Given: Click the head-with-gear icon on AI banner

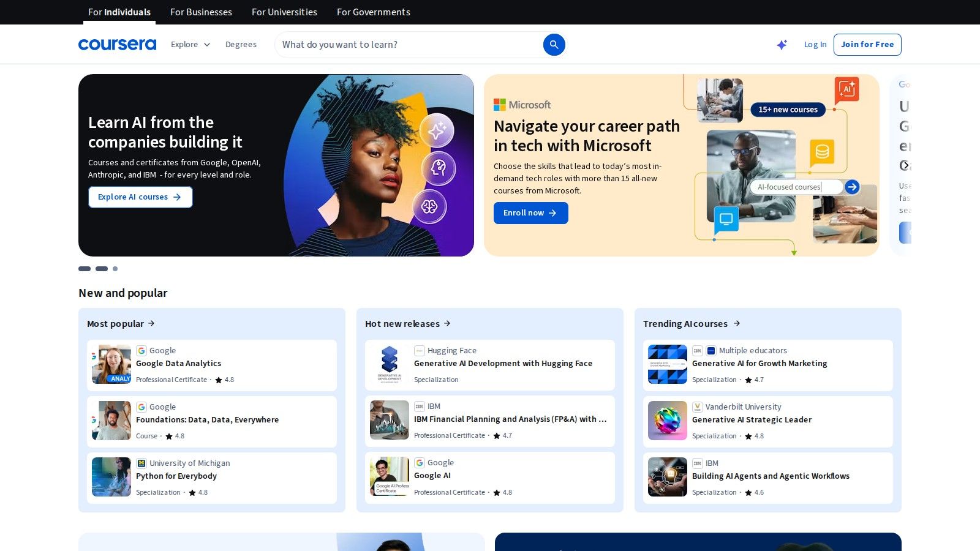Looking at the screenshot, I should tap(439, 168).
